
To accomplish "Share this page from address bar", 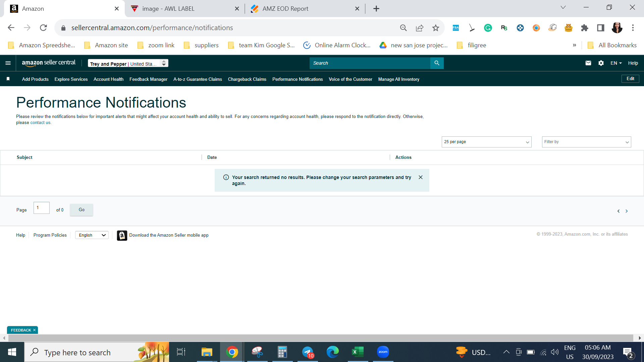I will pyautogui.click(x=420, y=28).
